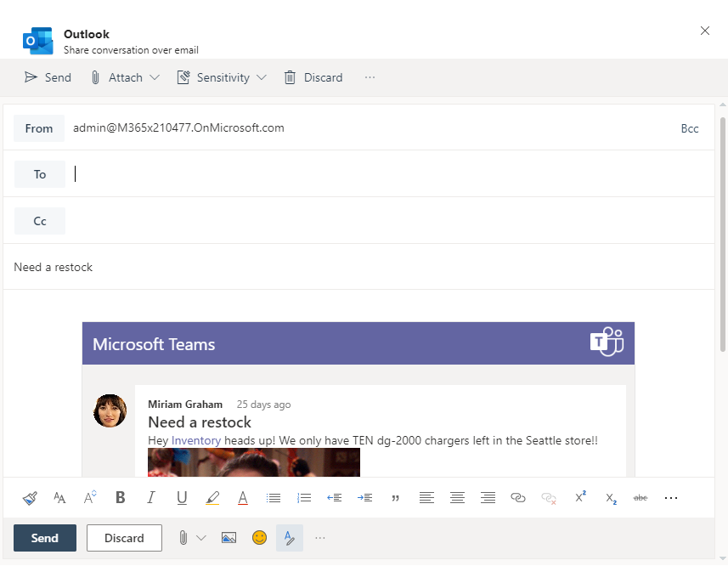Click the To button to pick recipients
The image size is (728, 566).
(40, 174)
